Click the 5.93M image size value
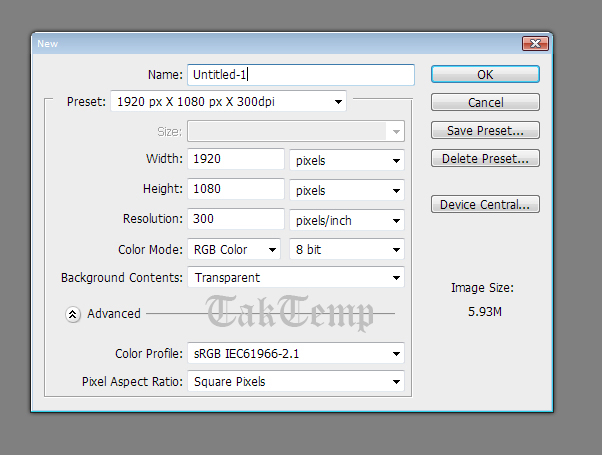Image resolution: width=602 pixels, height=455 pixels. [485, 311]
